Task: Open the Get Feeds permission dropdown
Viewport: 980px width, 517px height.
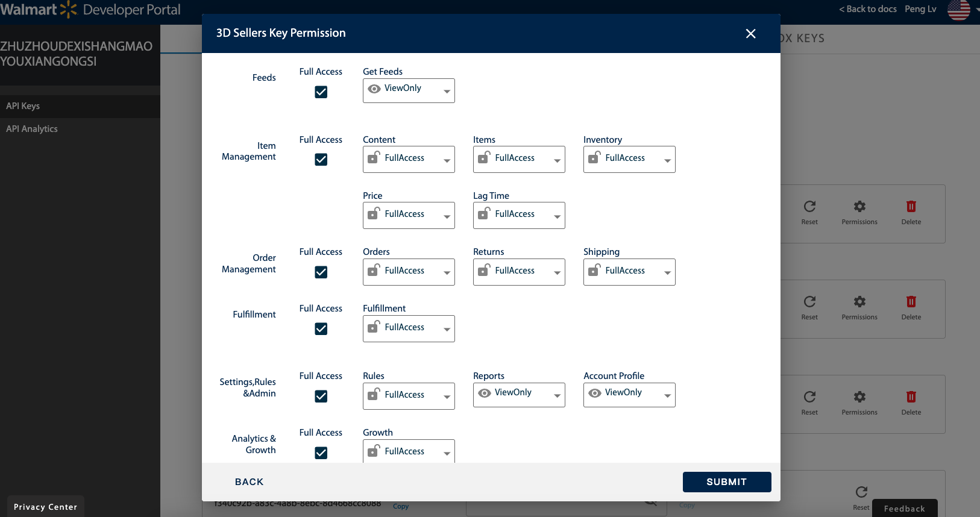Action: coord(409,90)
